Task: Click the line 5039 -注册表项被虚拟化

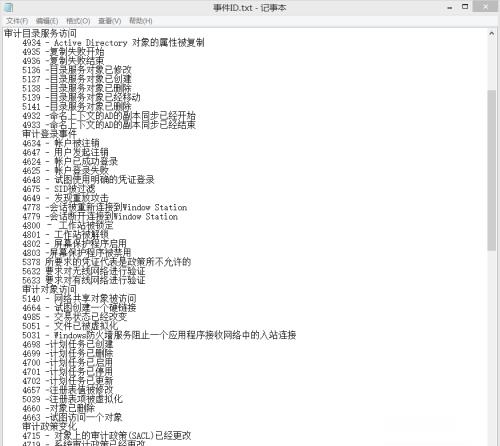Action: (73, 400)
